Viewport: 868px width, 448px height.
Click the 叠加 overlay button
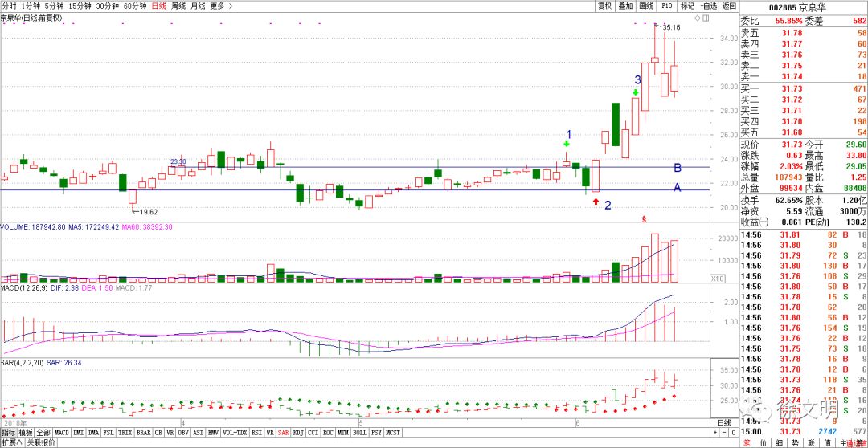click(x=625, y=6)
